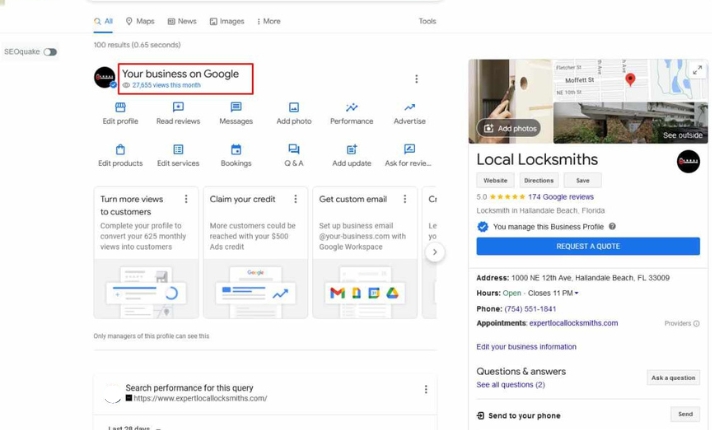Switch to the Maps tab

[140, 21]
